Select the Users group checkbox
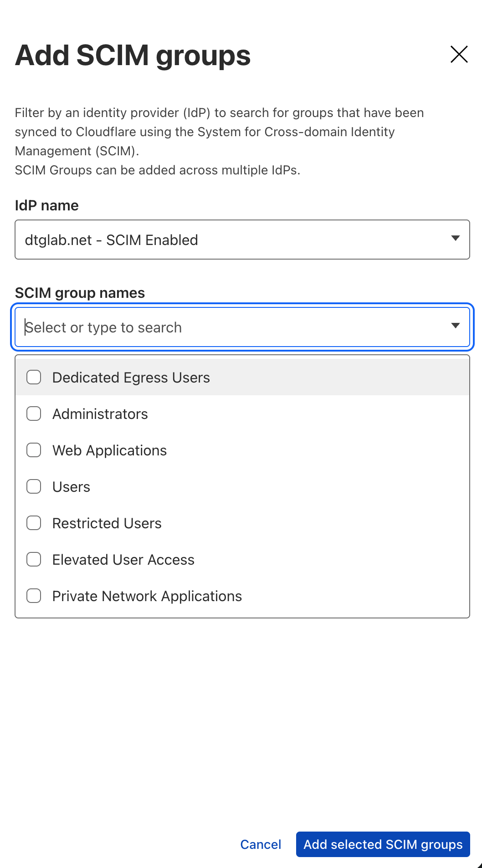Image resolution: width=482 pixels, height=868 pixels. [34, 487]
